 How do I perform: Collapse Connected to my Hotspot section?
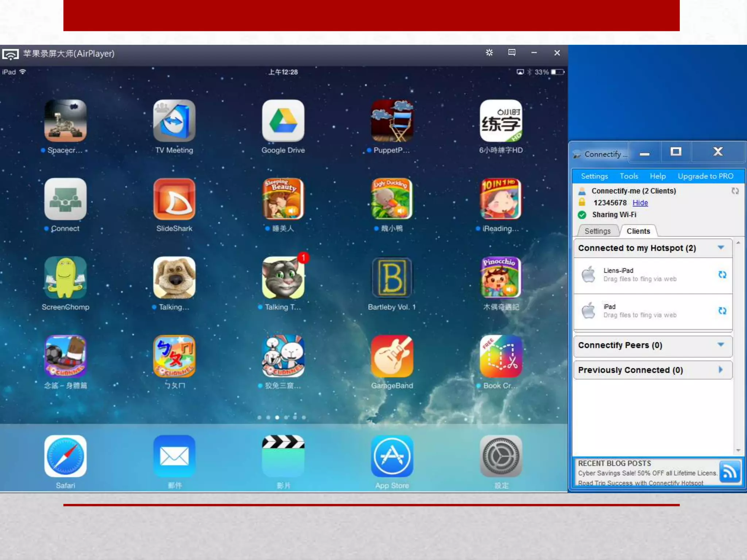point(721,248)
